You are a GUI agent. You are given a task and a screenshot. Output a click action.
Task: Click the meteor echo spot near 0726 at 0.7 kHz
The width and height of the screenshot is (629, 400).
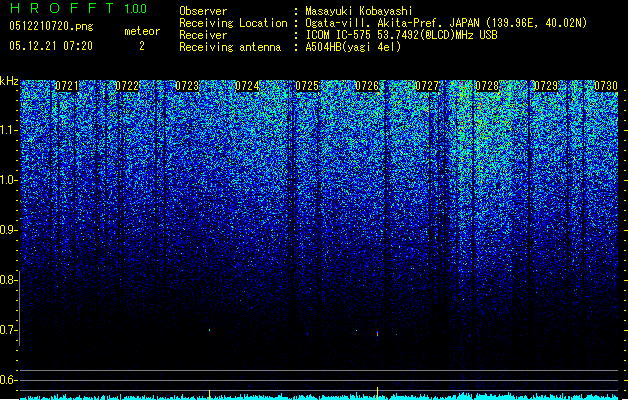(x=377, y=333)
